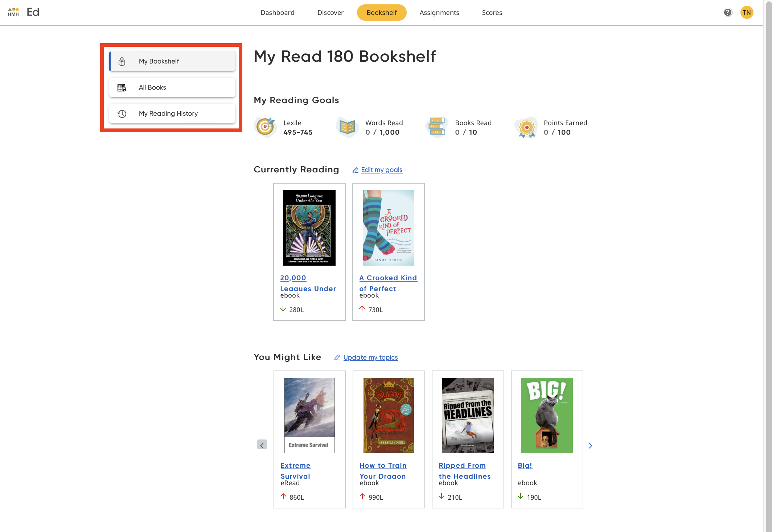The width and height of the screenshot is (772, 532).
Task: Click the Words Read open-book icon
Action: pos(347,127)
